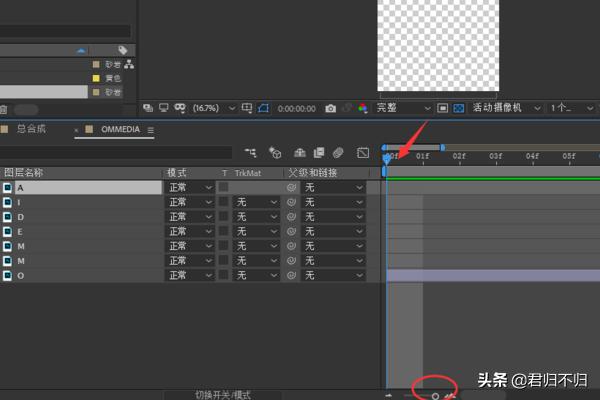Click the monitor preview icon in viewer bar
The width and height of the screenshot is (600, 400).
tap(164, 108)
